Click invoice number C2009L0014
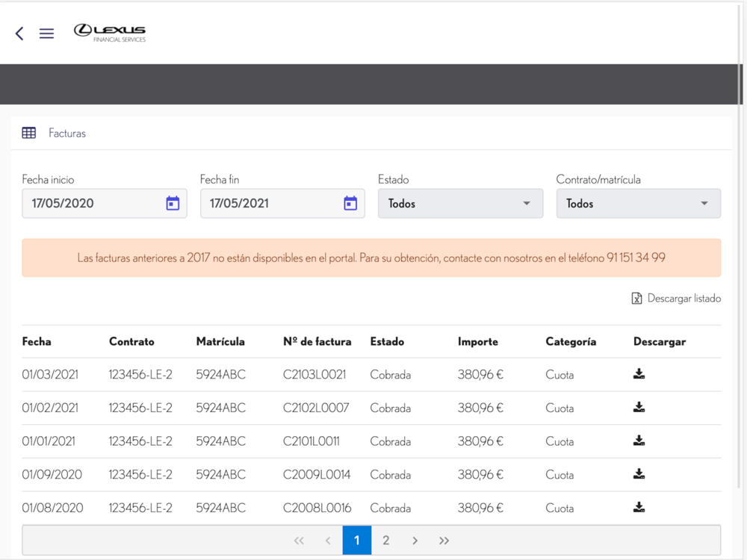Viewport: 747px width, 560px height. pos(317,475)
